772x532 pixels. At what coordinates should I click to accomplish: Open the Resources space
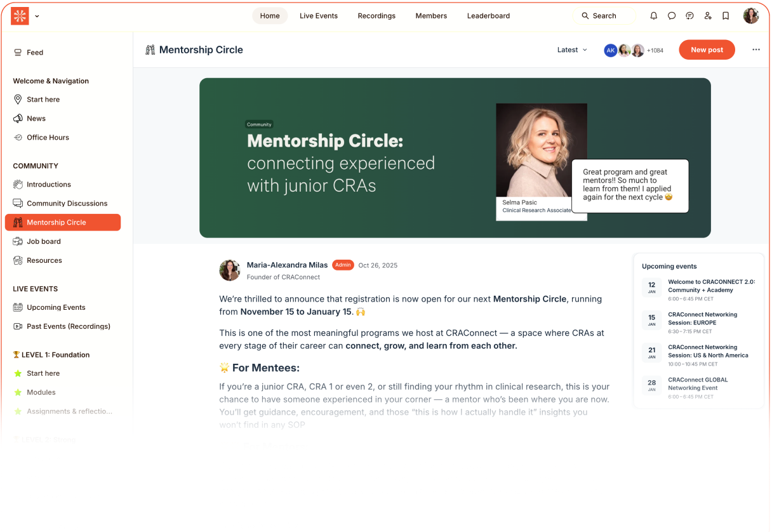coord(63,260)
